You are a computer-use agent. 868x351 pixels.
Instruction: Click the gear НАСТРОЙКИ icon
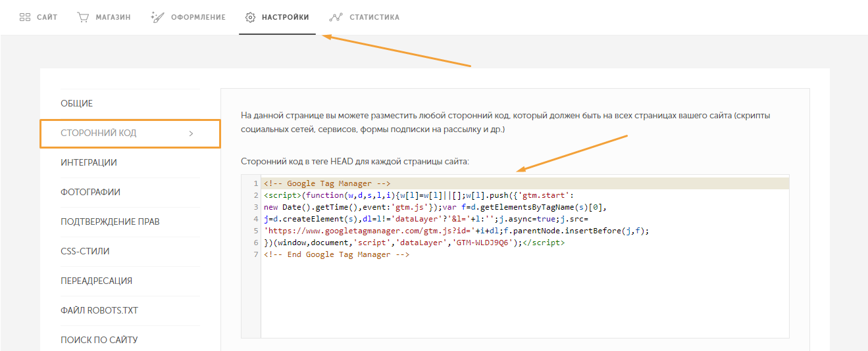coord(250,17)
